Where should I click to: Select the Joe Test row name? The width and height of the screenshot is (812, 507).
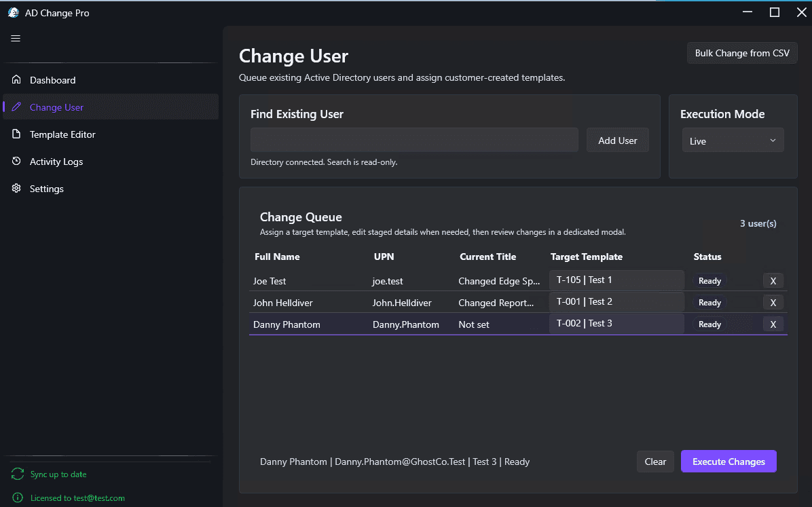[270, 281]
